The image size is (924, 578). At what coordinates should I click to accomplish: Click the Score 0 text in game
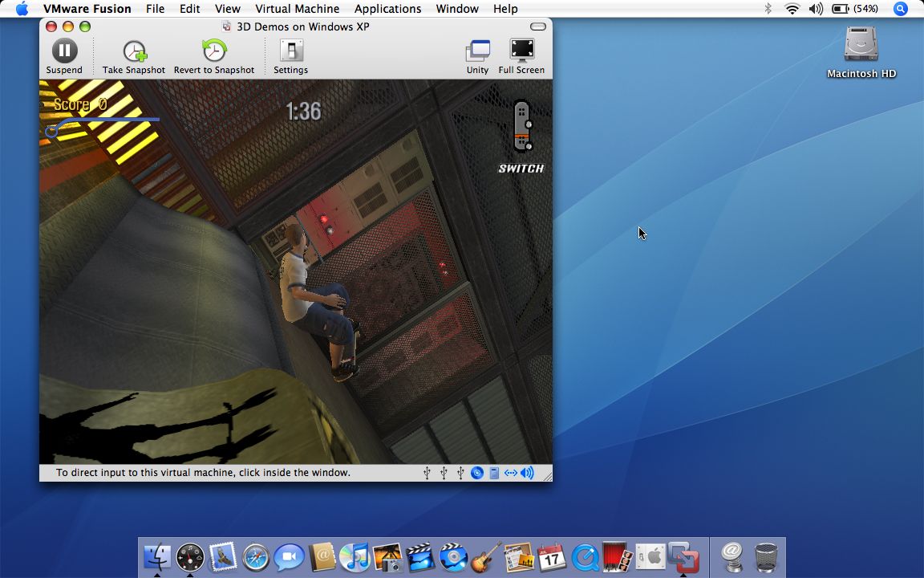(80, 104)
